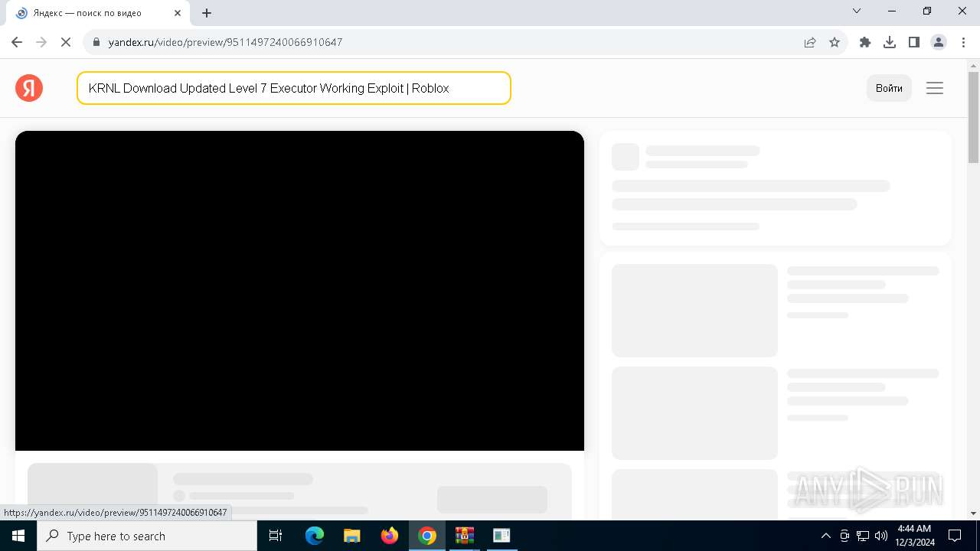Viewport: 980px width, 551px height.
Task: Click the network tray icon
Action: coord(863,536)
